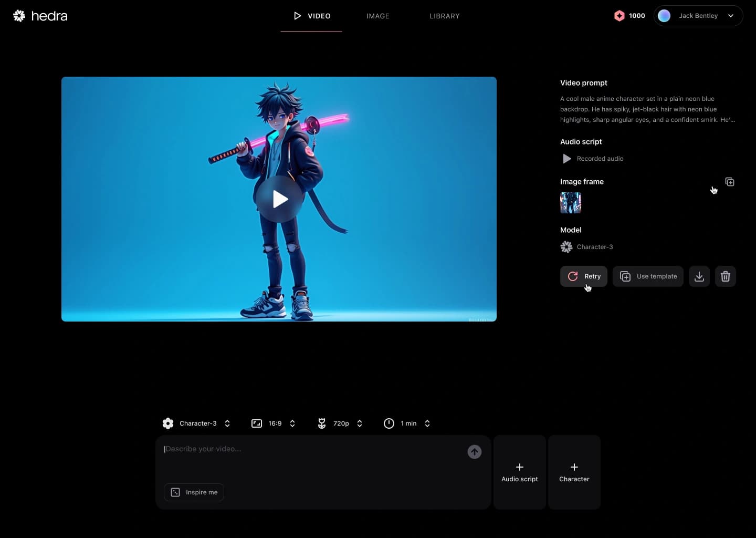
Task: Click the flower resolution icon
Action: click(322, 423)
